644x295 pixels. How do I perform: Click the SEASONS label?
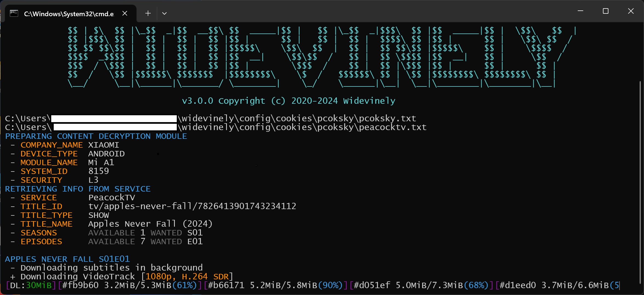coord(39,233)
